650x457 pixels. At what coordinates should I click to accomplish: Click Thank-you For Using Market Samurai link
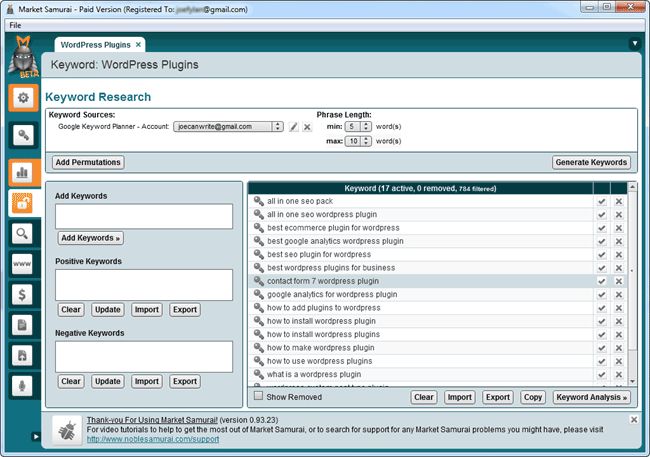coord(152,420)
